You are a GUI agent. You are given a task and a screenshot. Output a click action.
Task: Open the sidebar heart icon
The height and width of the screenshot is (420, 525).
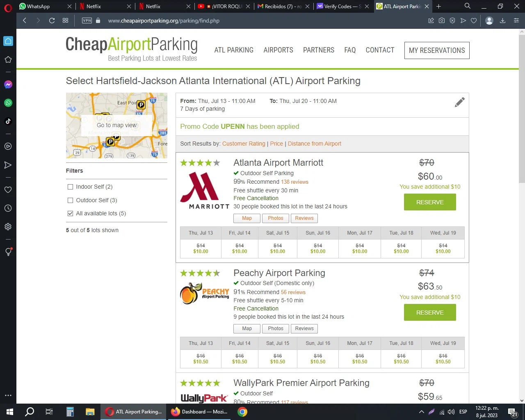[x=8, y=190]
